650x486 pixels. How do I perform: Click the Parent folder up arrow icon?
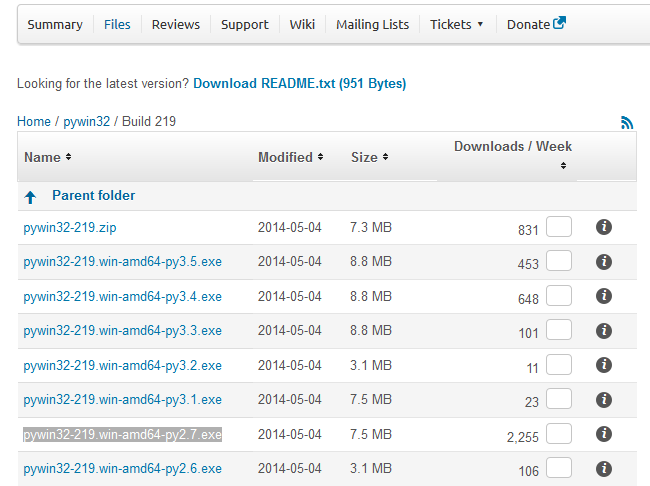tap(30, 197)
